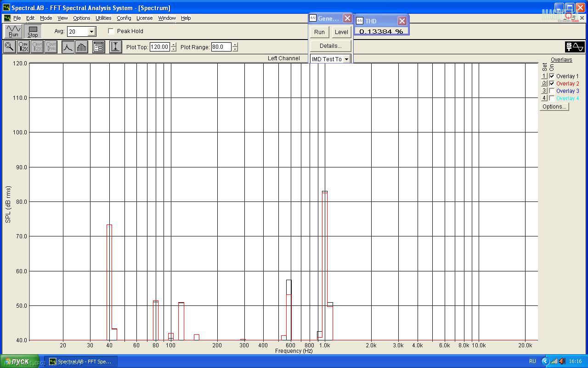588x368 pixels.
Task: Expand the IMD Test Tone dropdown
Action: coord(346,59)
